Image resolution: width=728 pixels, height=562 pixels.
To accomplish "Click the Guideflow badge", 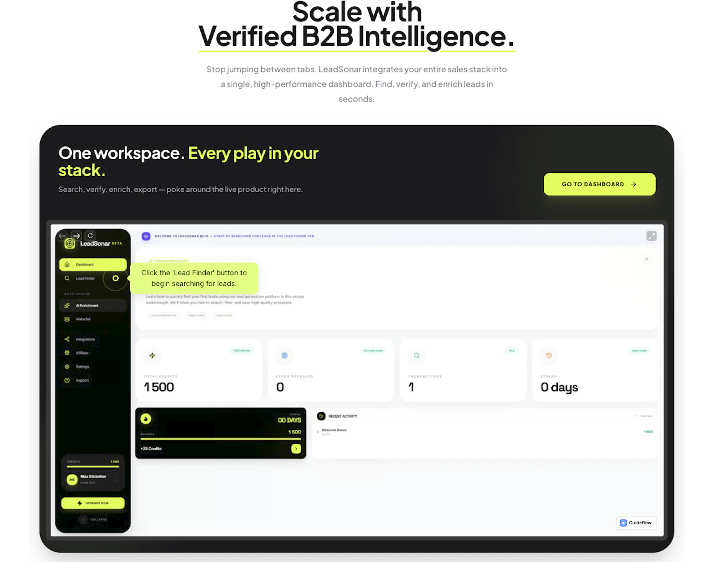I will coord(636,523).
